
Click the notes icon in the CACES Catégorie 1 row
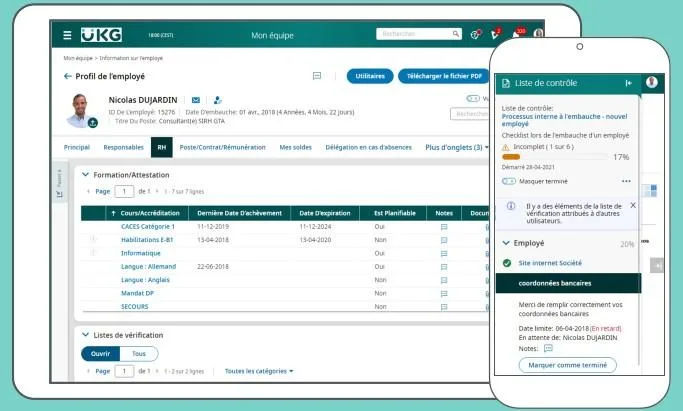pyautogui.click(x=444, y=227)
